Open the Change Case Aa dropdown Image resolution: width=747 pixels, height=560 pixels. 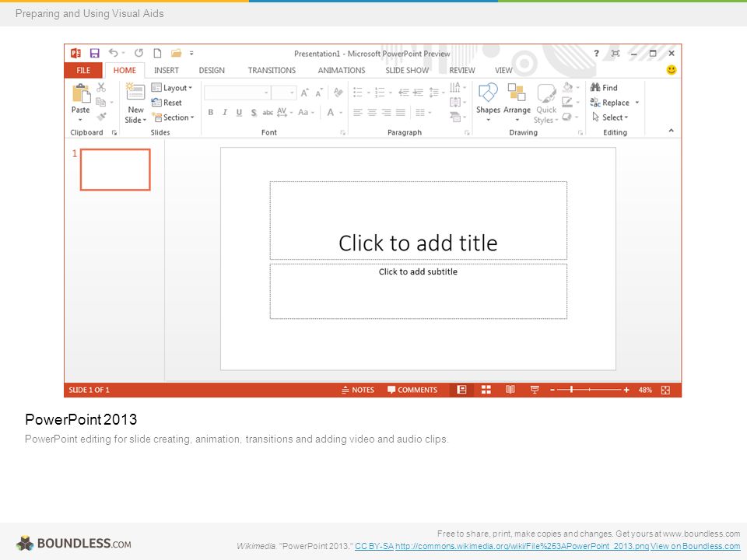click(x=307, y=112)
